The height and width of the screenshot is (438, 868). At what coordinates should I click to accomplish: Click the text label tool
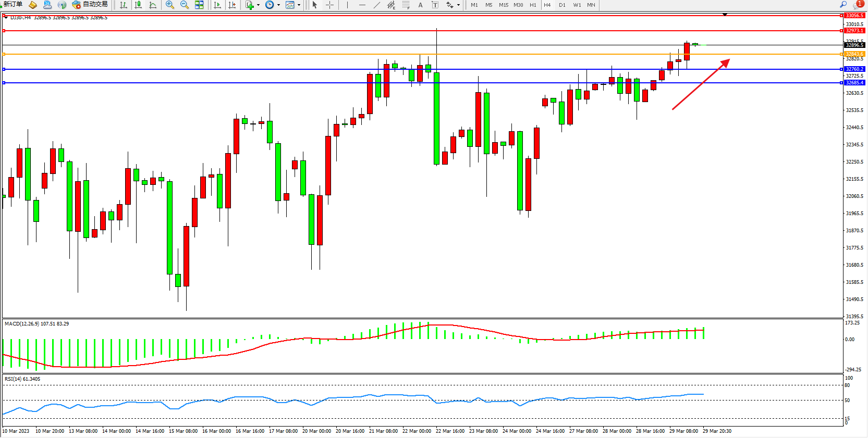(421, 5)
